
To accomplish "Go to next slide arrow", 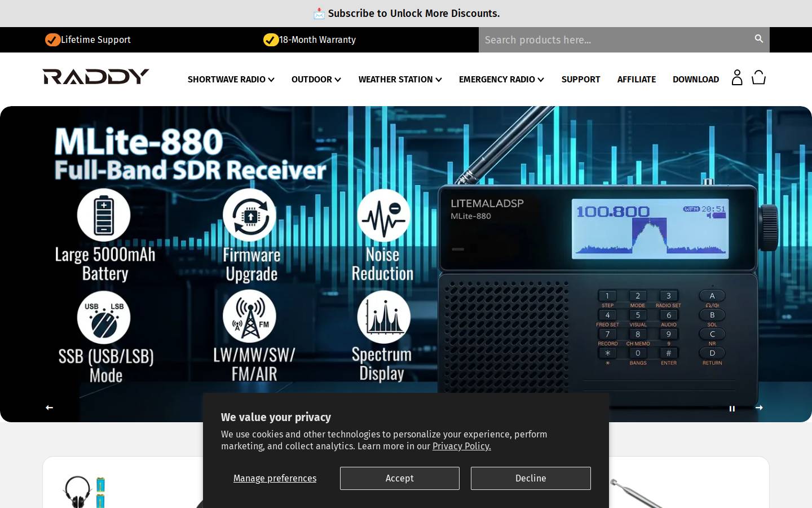I will (759, 408).
